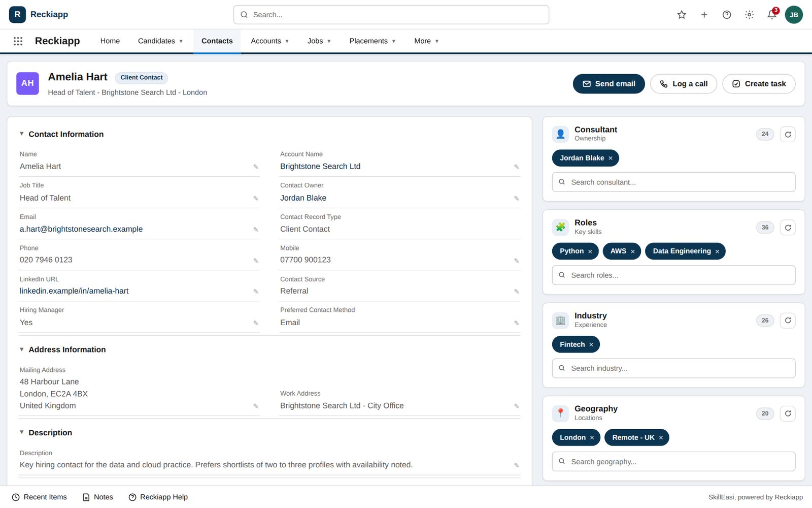This screenshot has height=508, width=812.
Task: Click the favorites star icon
Action: pos(682,15)
